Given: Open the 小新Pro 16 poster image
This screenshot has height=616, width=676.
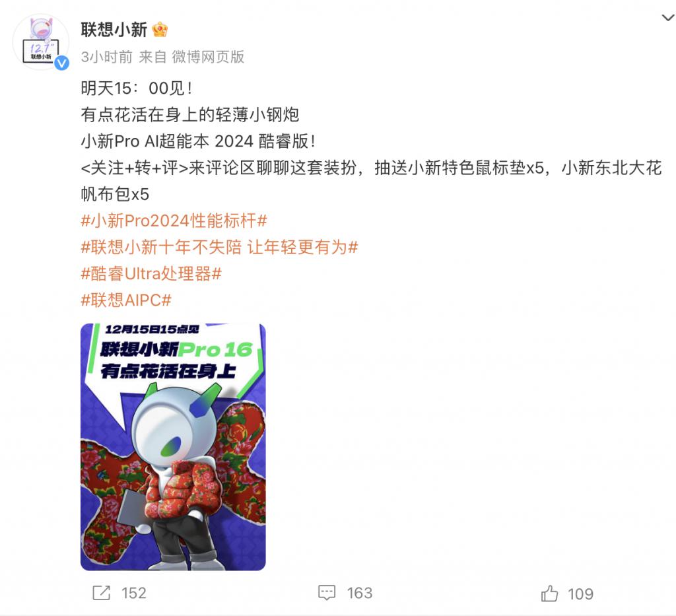Looking at the screenshot, I should tap(174, 447).
